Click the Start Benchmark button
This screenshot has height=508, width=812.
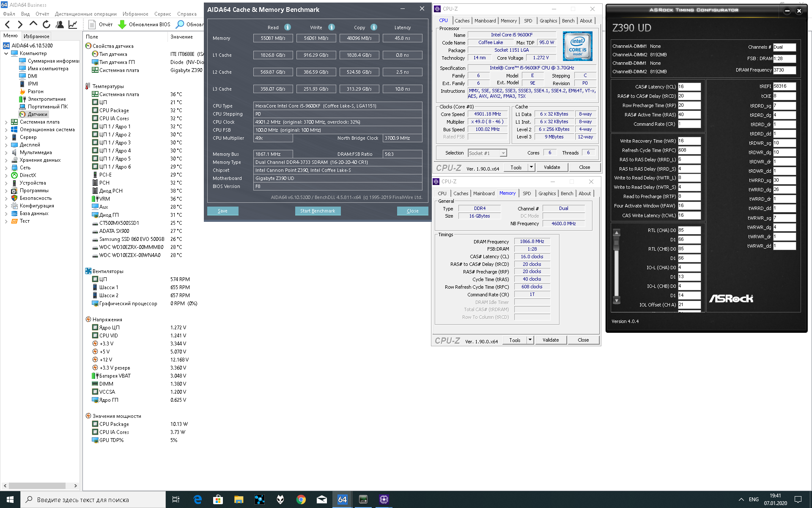pos(318,211)
